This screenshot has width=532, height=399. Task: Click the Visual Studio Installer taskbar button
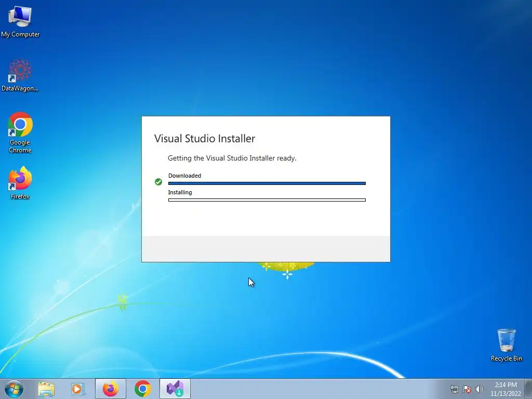175,389
